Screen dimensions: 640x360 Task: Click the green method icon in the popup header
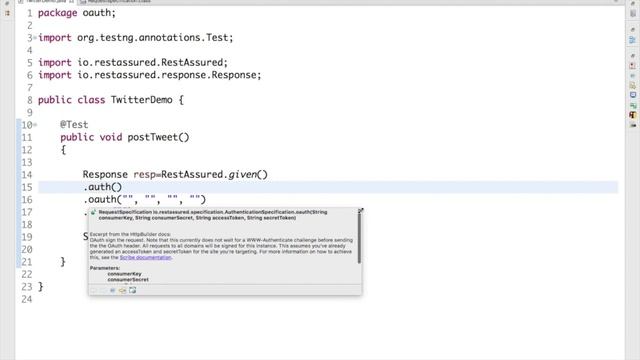tap(93, 212)
